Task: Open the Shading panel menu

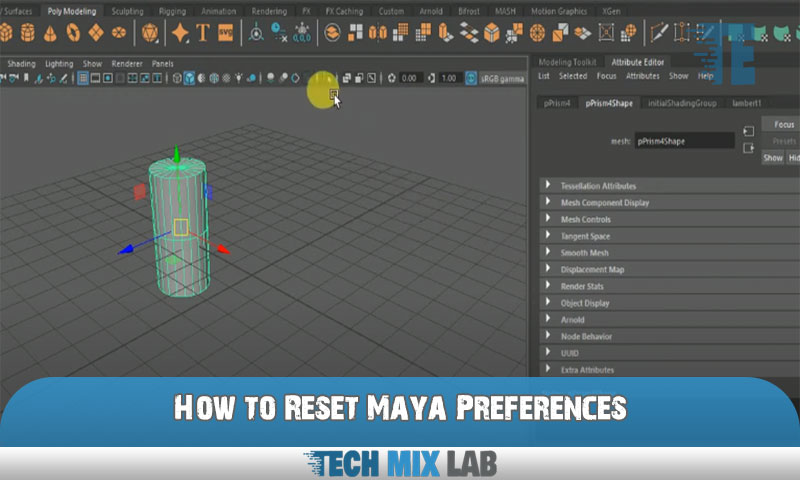Action: (21, 64)
